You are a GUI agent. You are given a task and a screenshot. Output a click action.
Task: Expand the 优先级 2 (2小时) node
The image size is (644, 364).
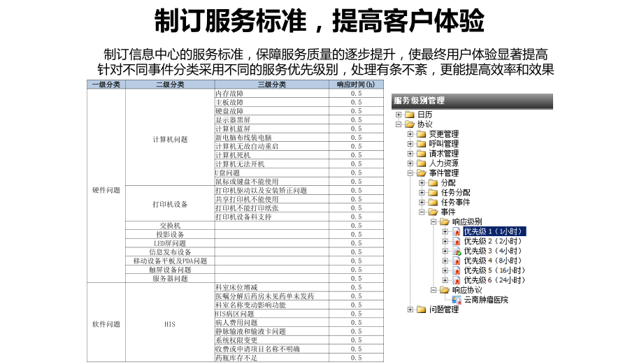pos(445,241)
